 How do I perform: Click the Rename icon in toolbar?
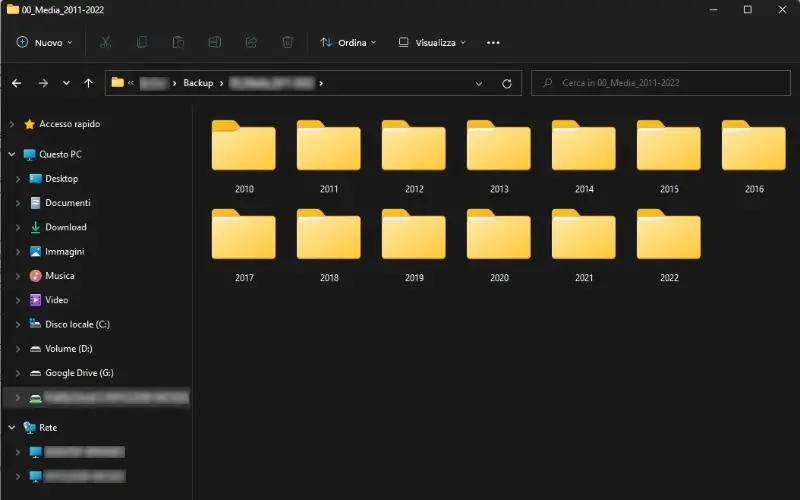(215, 42)
